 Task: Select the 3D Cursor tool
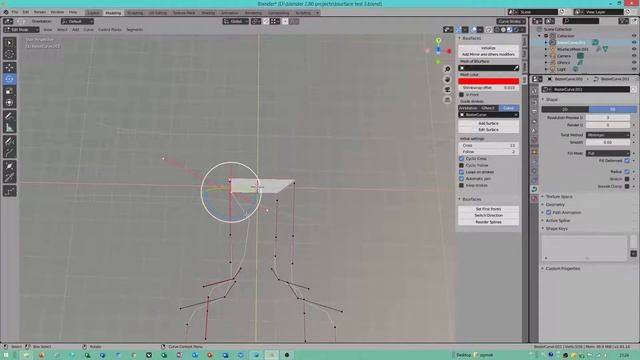point(9,54)
